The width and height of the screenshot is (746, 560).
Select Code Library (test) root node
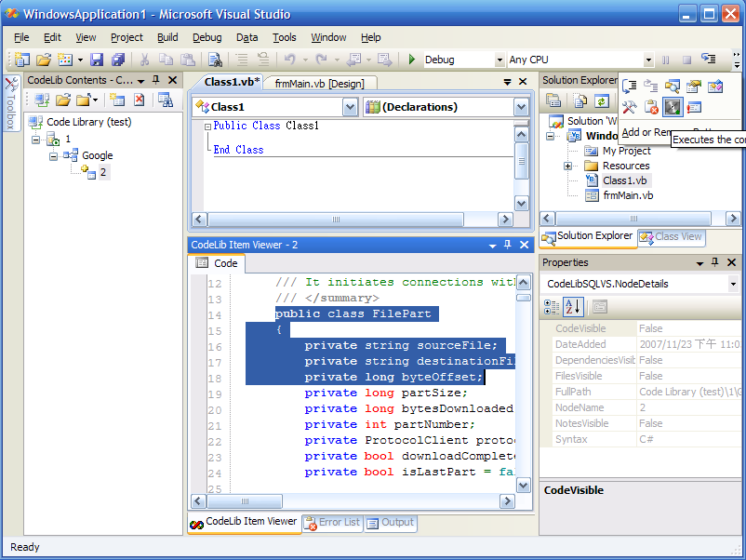pos(89,122)
